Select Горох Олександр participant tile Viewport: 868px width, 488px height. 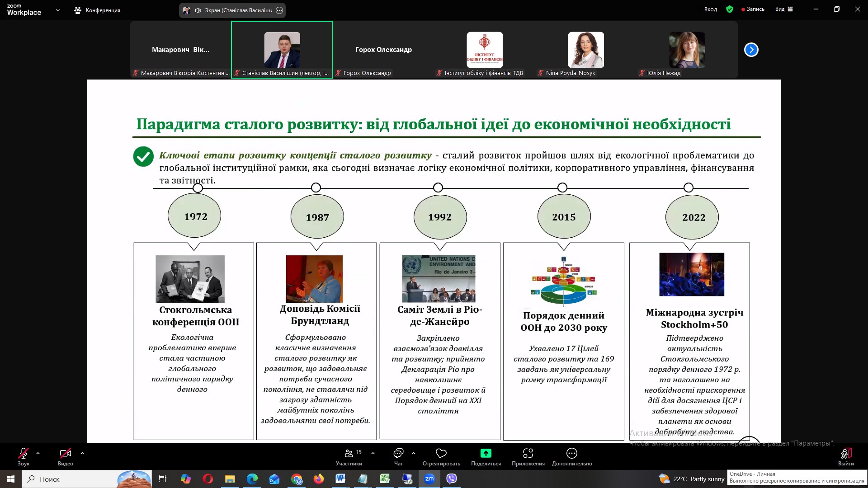[383, 50]
